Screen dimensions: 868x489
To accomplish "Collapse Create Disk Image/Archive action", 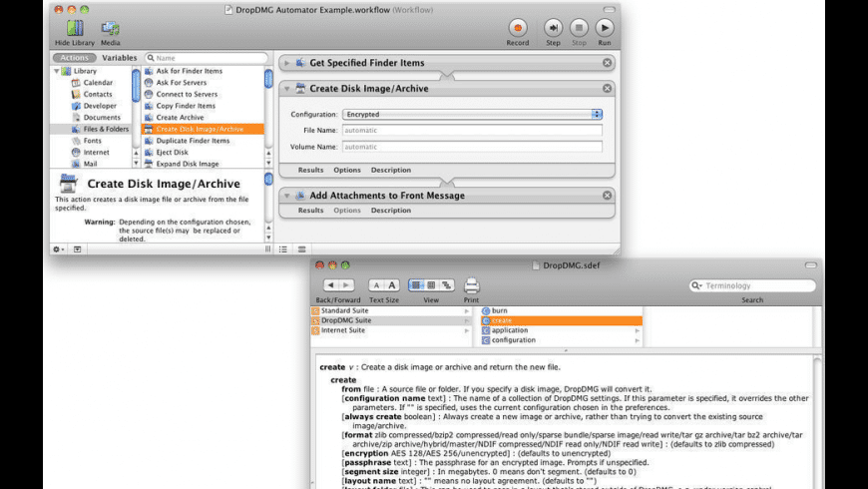I will [x=286, y=89].
